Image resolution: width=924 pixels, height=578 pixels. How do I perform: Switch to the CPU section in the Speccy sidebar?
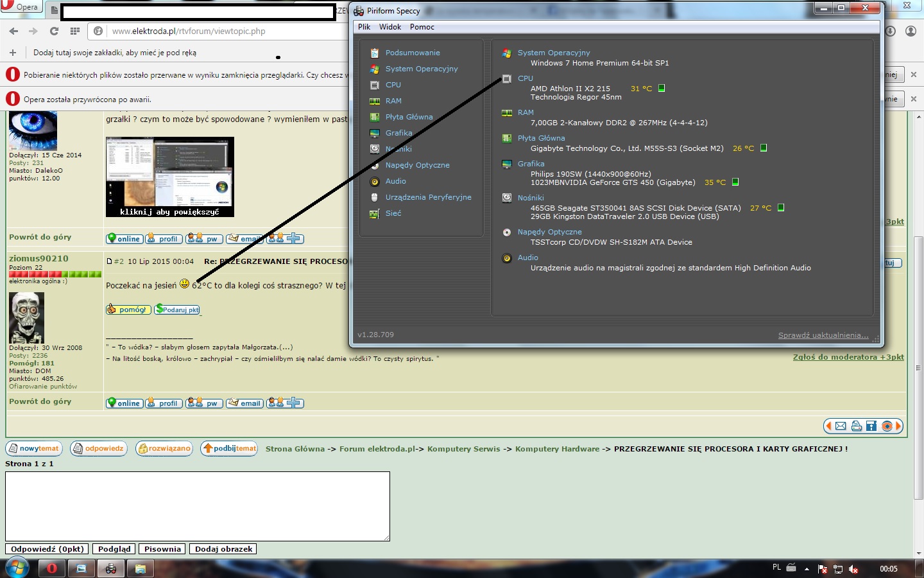coord(393,85)
